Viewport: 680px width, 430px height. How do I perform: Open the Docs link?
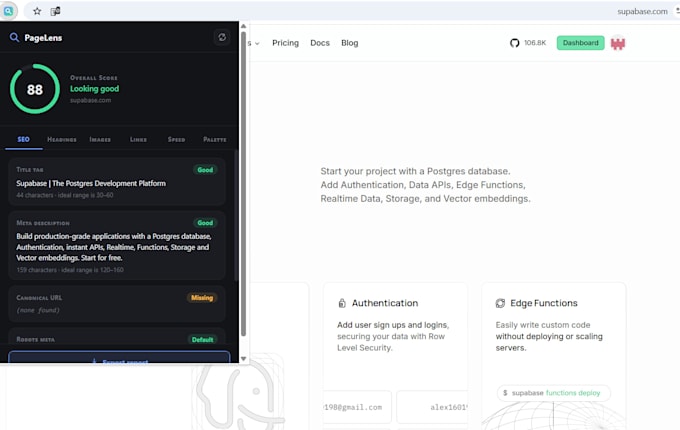[320, 43]
